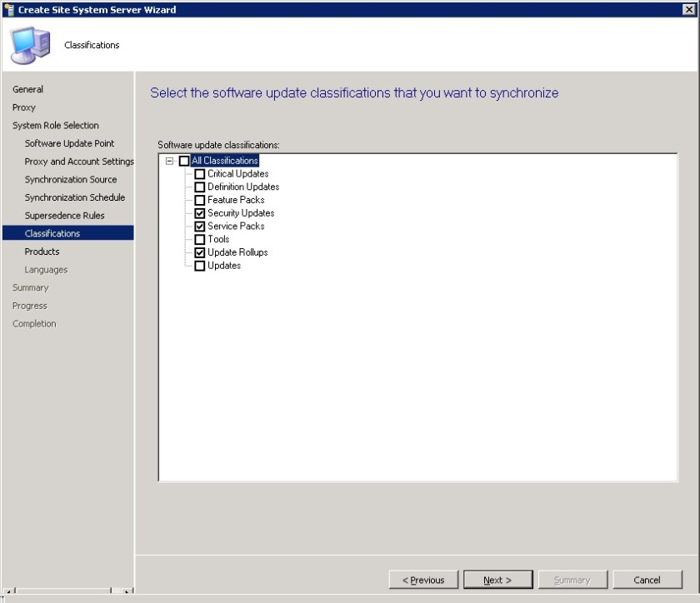Uncheck Security Updates
This screenshot has height=603, width=700.
199,212
